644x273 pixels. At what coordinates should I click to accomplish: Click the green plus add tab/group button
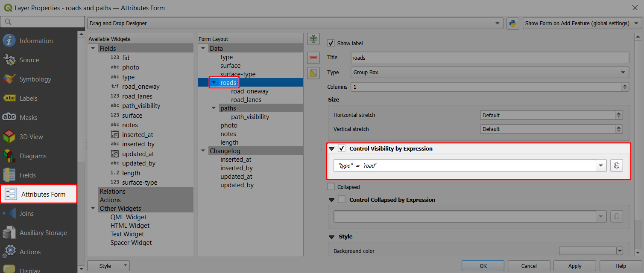coord(313,39)
